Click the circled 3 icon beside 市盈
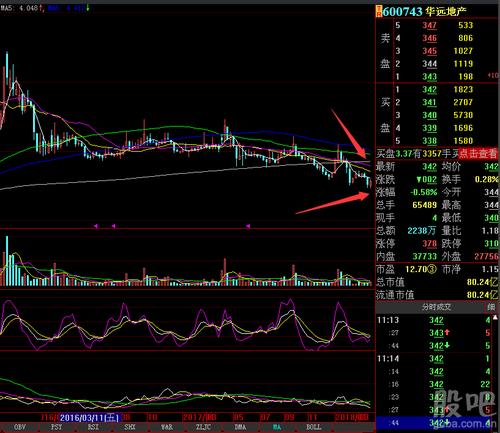500x433 pixels. [x=432, y=269]
